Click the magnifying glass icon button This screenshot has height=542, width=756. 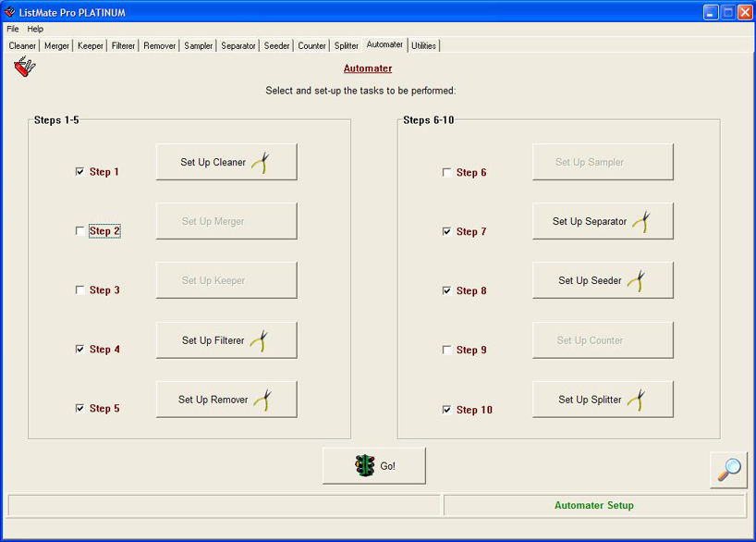point(728,469)
